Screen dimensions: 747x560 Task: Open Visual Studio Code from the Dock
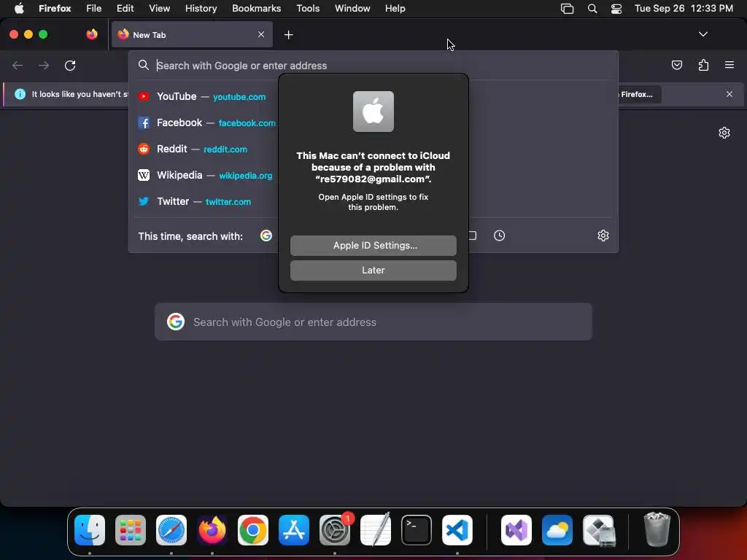[457, 530]
